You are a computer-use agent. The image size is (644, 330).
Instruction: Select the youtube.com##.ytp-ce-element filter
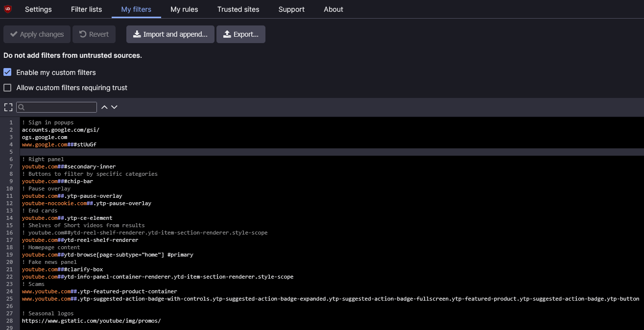point(67,218)
